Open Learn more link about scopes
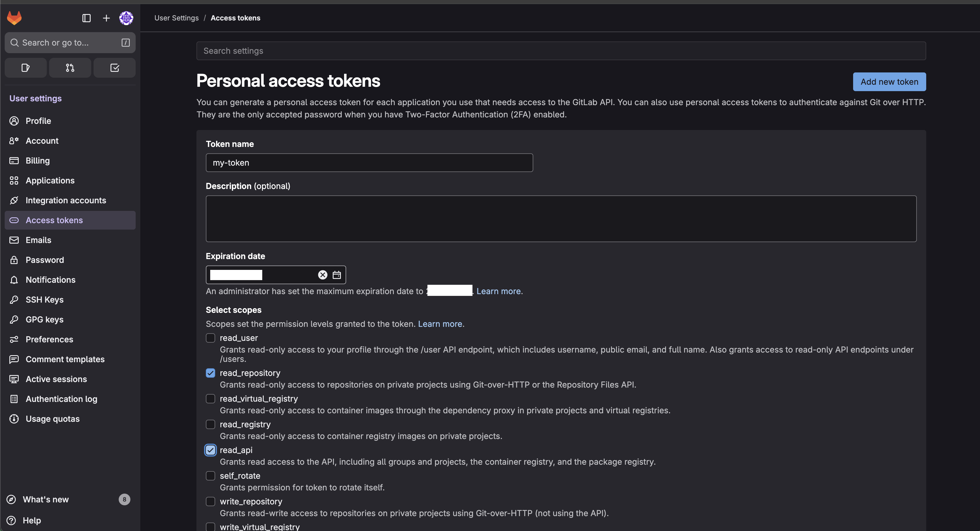980x531 pixels. pos(440,324)
